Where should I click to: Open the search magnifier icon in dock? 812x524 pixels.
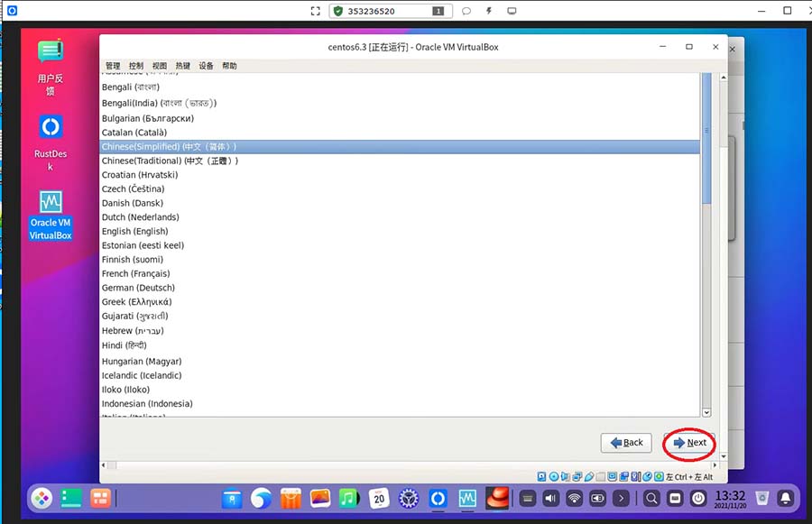651,499
